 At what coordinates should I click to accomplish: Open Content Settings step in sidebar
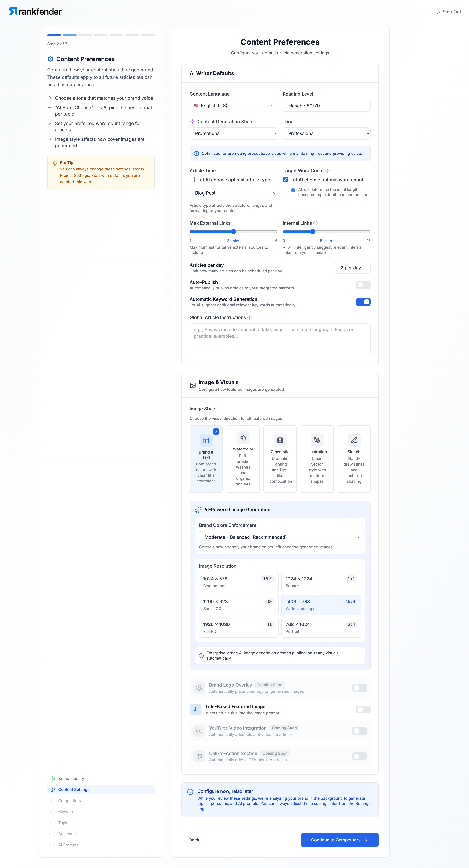[x=101, y=789]
